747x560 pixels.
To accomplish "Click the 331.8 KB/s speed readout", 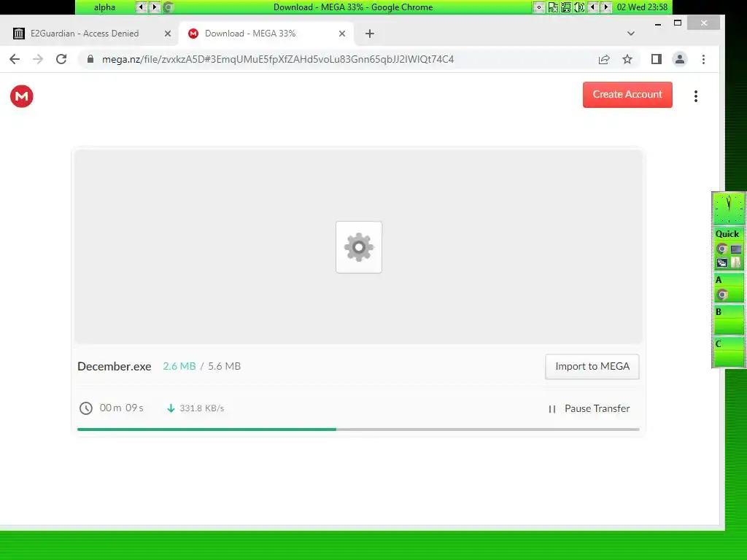I will pos(201,408).
